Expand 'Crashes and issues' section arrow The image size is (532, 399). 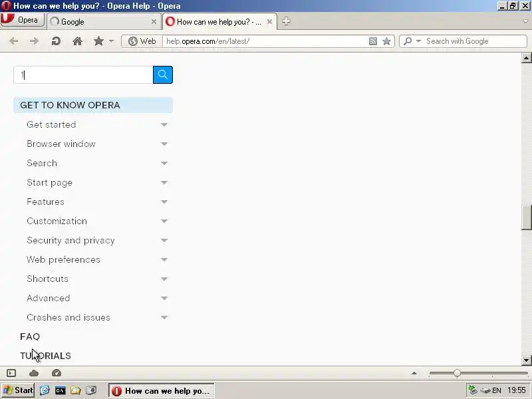(x=164, y=318)
